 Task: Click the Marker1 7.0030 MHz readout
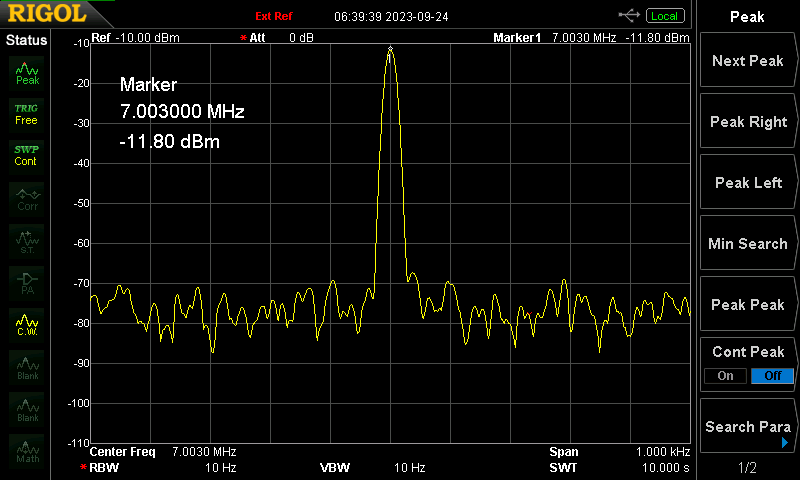click(x=555, y=38)
